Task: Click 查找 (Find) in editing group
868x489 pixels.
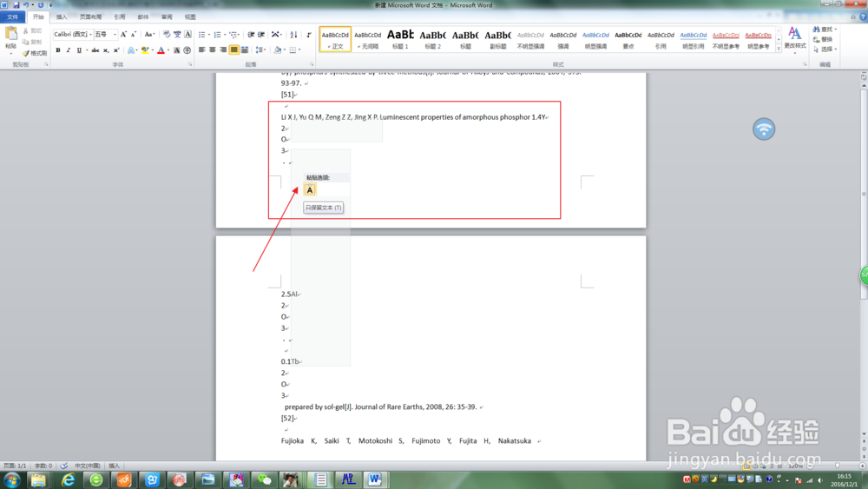Action: pos(825,30)
